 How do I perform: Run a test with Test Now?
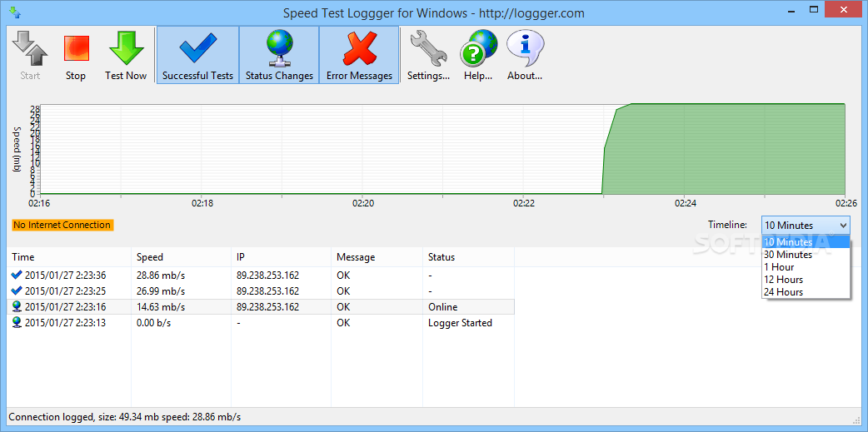(127, 55)
